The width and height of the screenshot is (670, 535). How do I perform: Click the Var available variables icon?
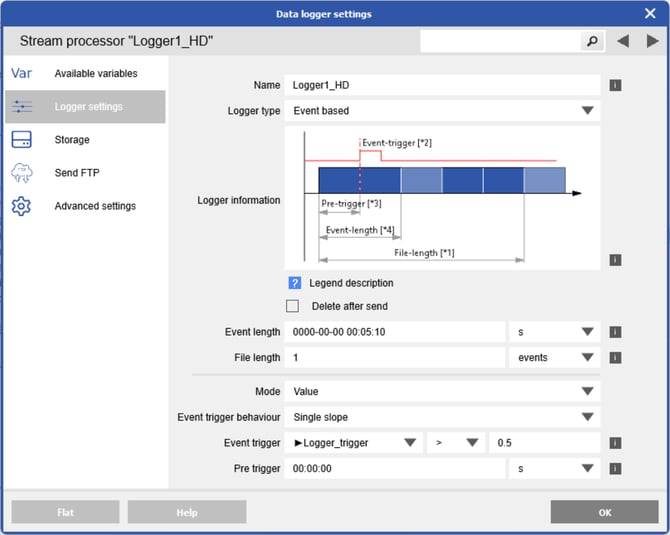[x=21, y=73]
